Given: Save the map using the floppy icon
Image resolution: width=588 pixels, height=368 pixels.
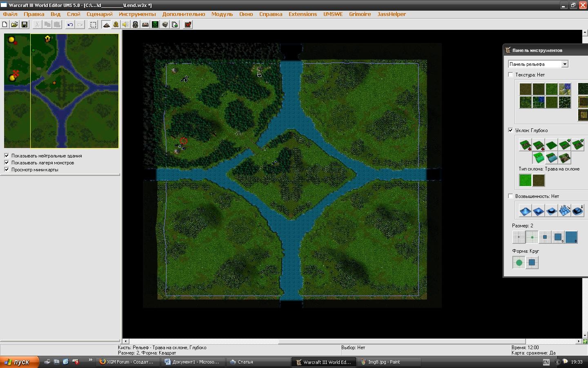Looking at the screenshot, I should coord(24,25).
